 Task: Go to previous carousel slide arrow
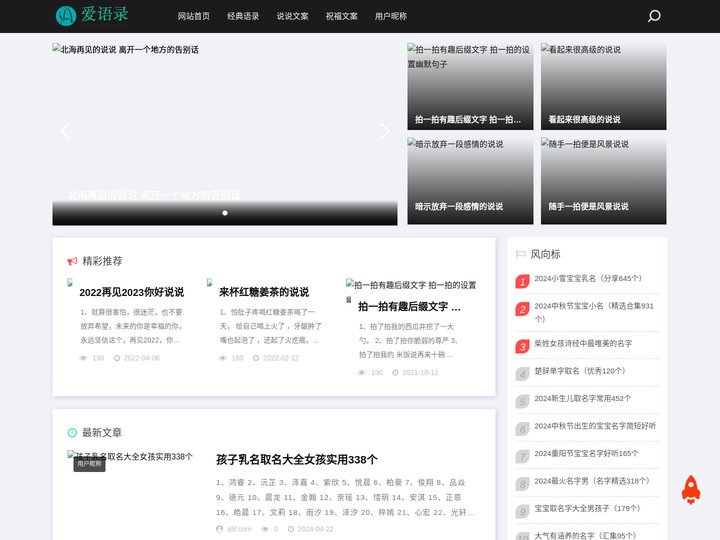pos(66,131)
